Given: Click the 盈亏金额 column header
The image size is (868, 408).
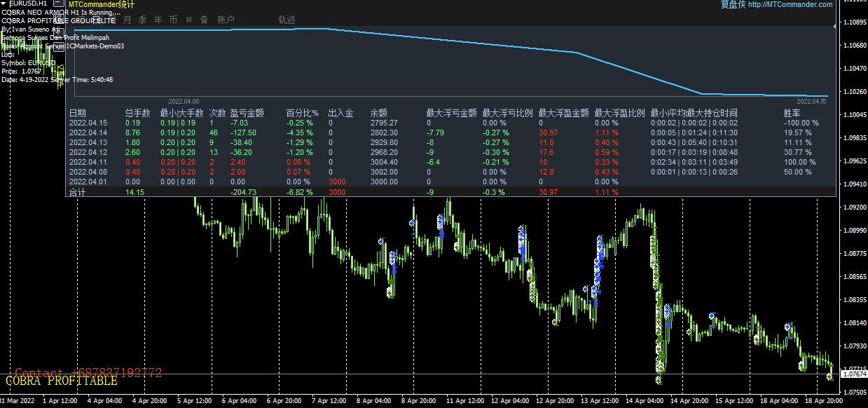Looking at the screenshot, I should (x=247, y=113).
